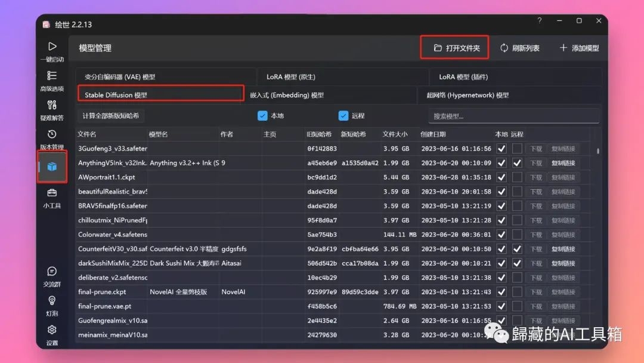The width and height of the screenshot is (644, 363).
Task: Sort by 创建日期 column header
Action: coord(433,134)
